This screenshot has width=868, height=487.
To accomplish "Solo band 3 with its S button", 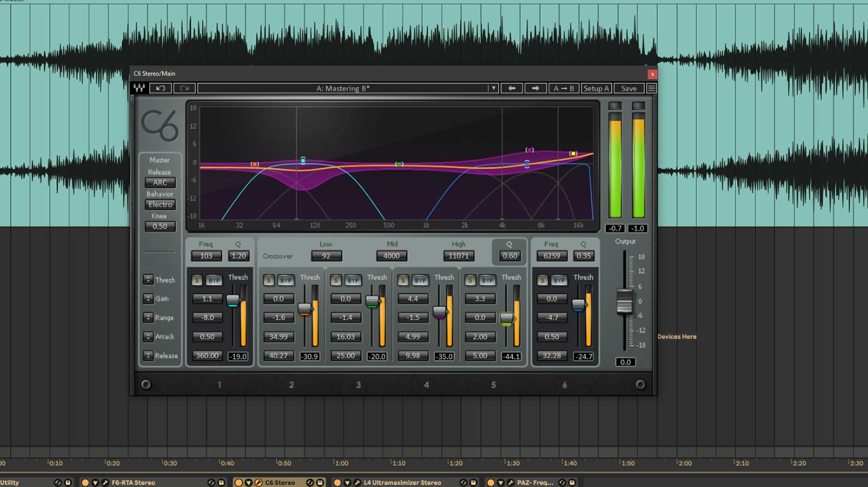I will [x=335, y=280].
